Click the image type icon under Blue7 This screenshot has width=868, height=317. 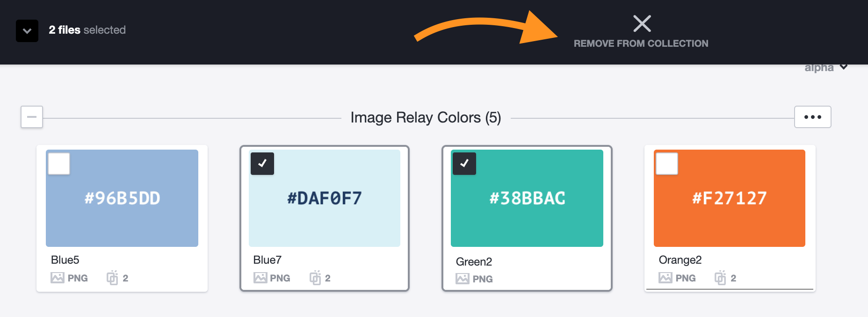tap(260, 278)
